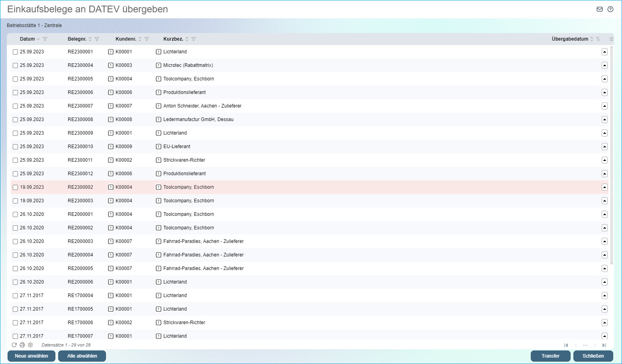Click the refresh icon in table footer
The image size is (622, 364).
click(x=14, y=345)
